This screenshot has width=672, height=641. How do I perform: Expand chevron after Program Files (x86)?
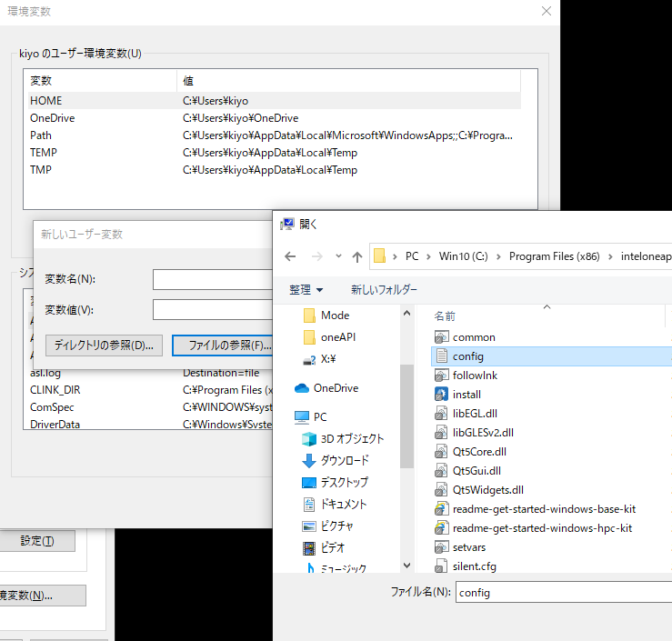coord(610,256)
